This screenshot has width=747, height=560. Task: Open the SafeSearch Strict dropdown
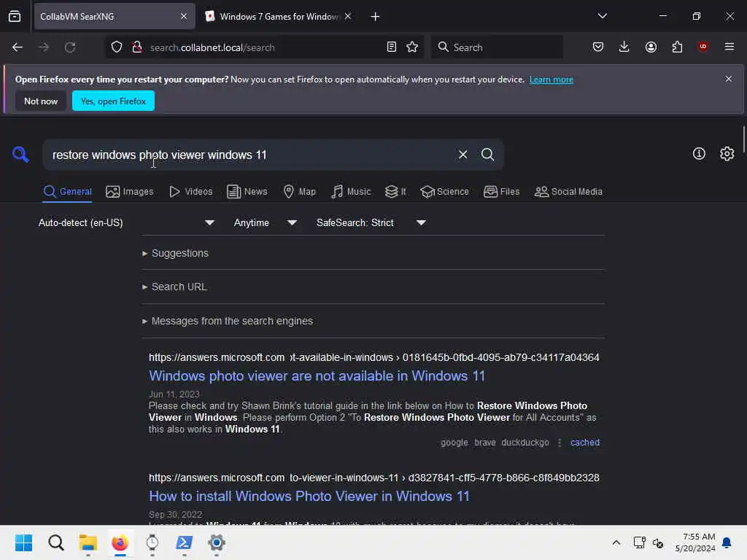[371, 223]
